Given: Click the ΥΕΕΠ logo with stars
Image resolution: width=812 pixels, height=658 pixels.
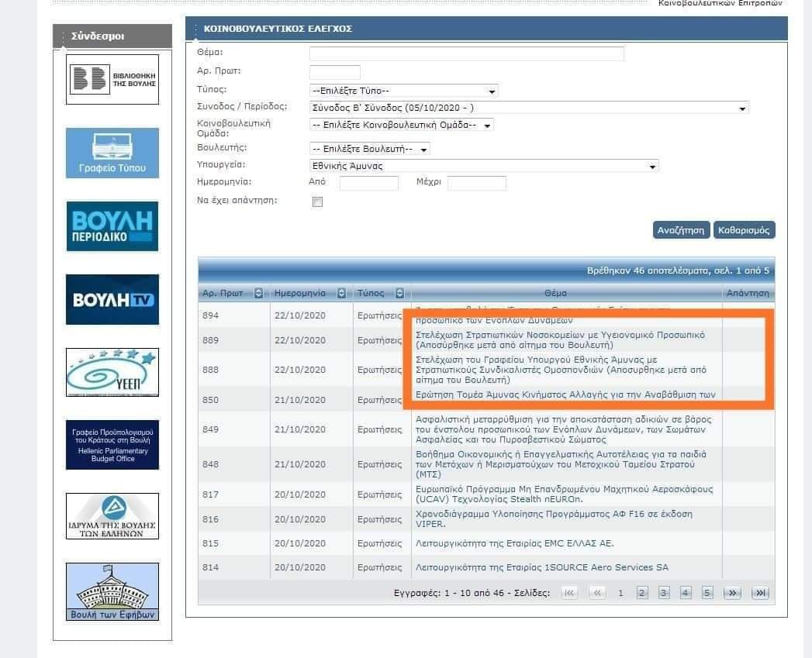Looking at the screenshot, I should click(112, 372).
